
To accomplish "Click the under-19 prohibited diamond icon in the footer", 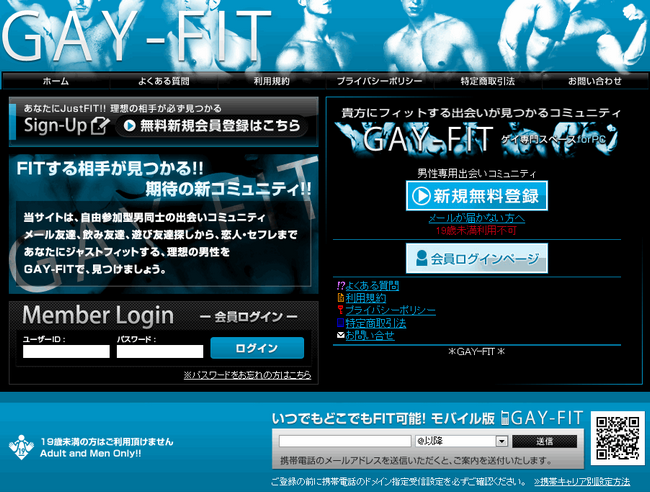I will tap(21, 447).
